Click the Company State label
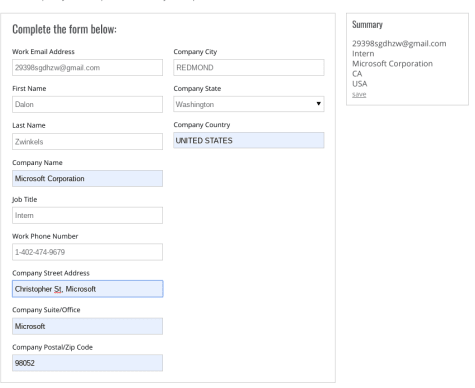 [197, 89]
